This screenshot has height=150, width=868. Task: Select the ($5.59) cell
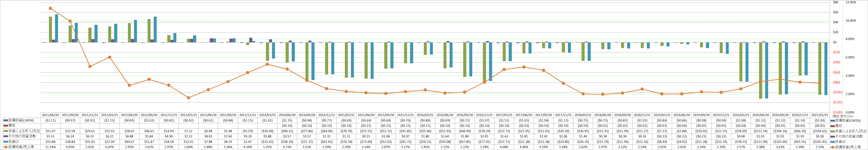(x=248, y=131)
